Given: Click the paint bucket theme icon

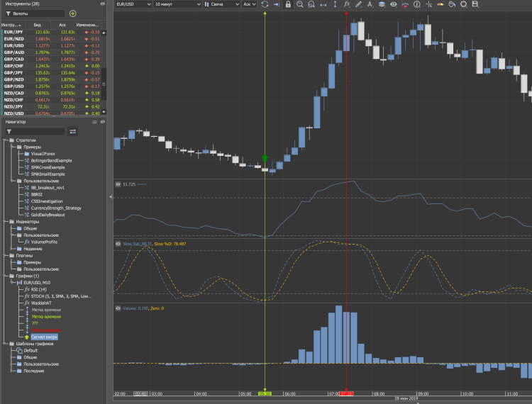Looking at the screenshot, I should click(452, 4).
